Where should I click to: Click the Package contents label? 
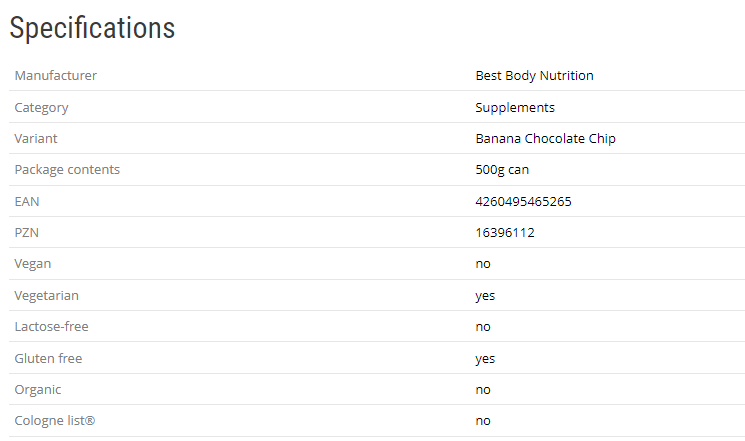67,169
